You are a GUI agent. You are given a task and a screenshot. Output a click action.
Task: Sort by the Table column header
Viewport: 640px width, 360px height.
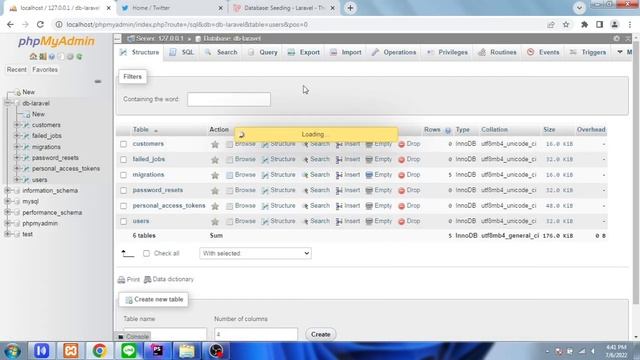pyautogui.click(x=141, y=130)
